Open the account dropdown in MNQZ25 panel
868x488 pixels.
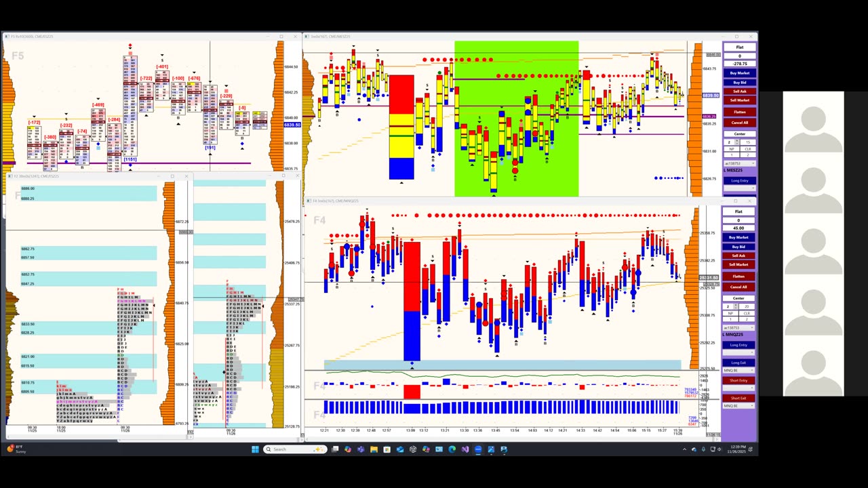(x=738, y=328)
